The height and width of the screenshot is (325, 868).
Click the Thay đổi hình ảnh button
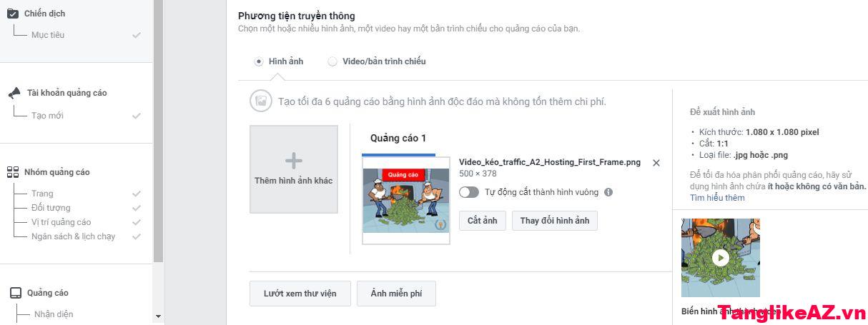pos(555,221)
